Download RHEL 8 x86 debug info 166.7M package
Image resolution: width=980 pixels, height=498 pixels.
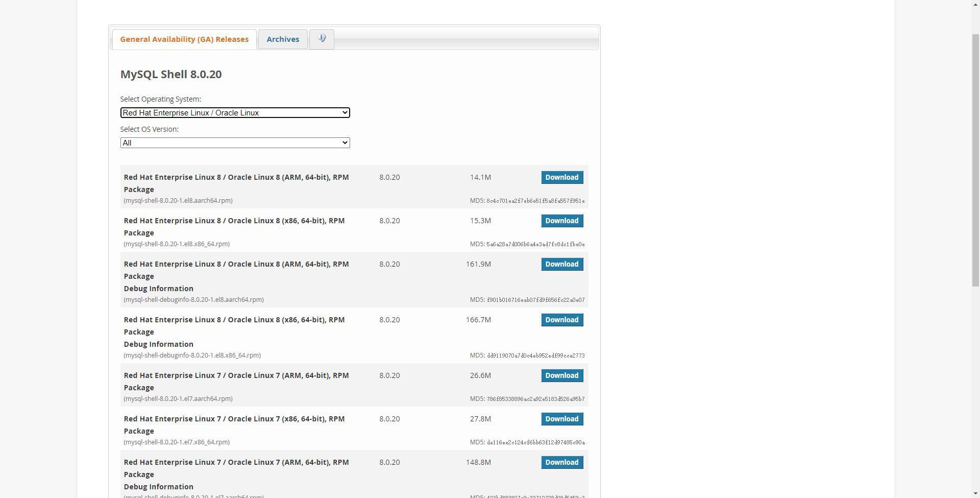562,320
